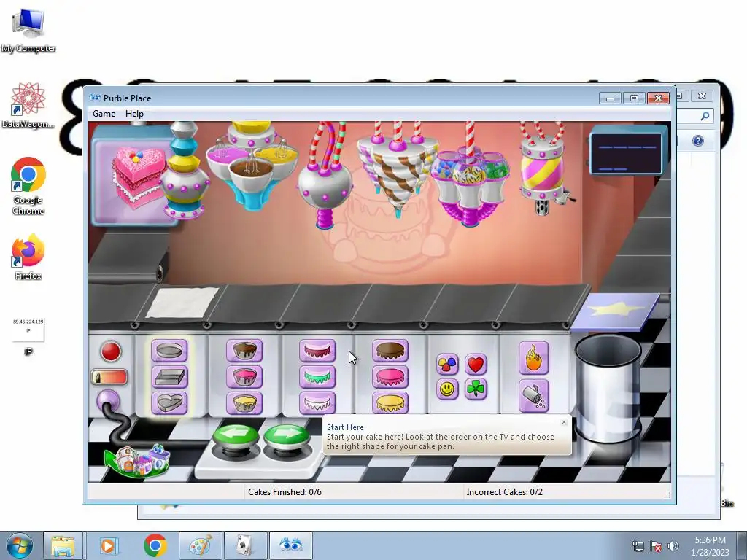Open Windows Media Player taskbar icon
This screenshot has height=560, width=747.
[109, 545]
